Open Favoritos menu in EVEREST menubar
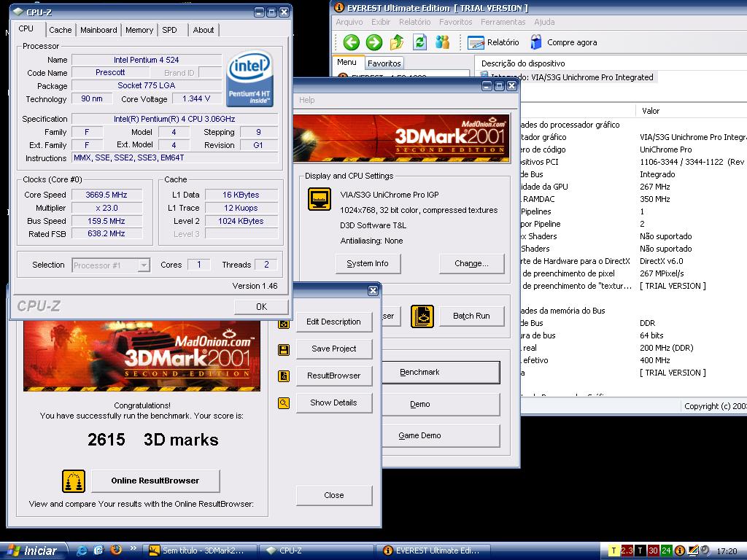The width and height of the screenshot is (747, 560). 455,22
